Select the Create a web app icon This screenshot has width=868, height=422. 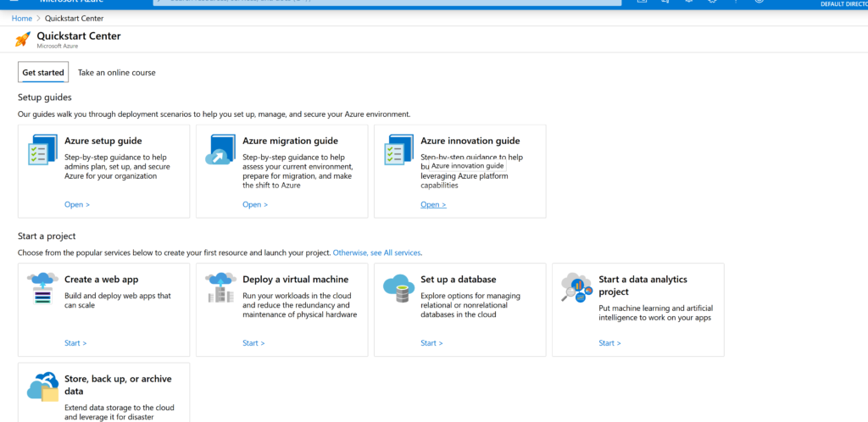tap(42, 288)
